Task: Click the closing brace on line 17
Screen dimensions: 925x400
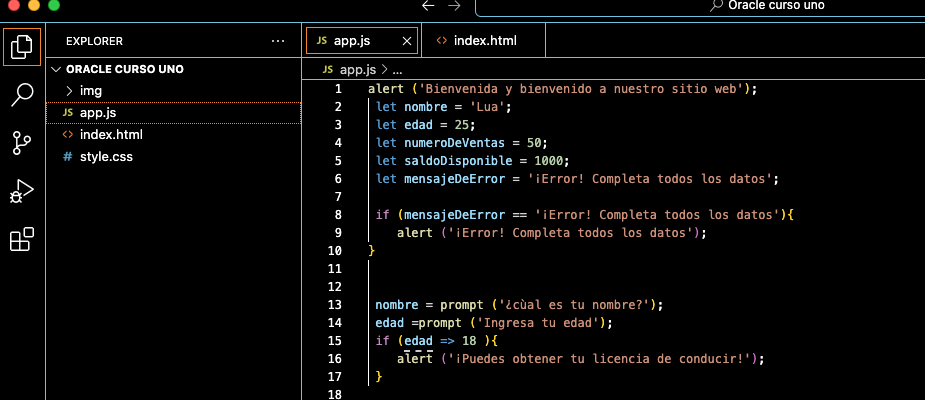Action: [379, 376]
